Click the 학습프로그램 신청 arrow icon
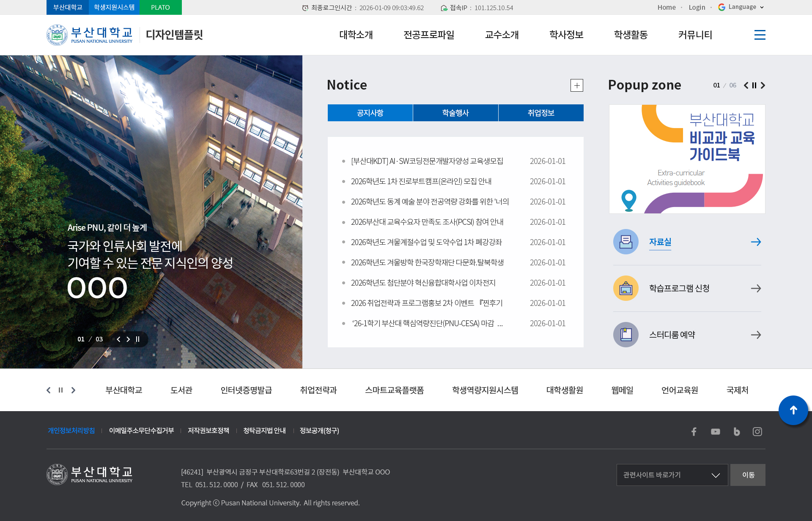Screen dimensions: 812x521 [x=756, y=288]
